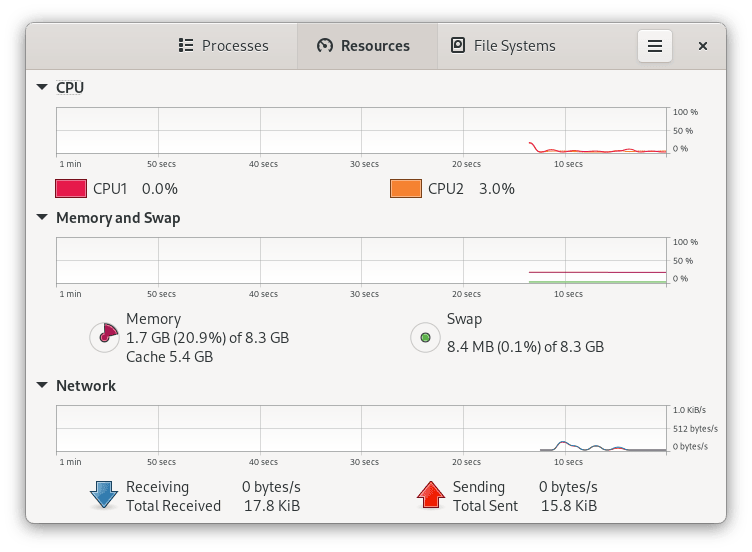Click the Memory pie chart icon

click(x=104, y=338)
